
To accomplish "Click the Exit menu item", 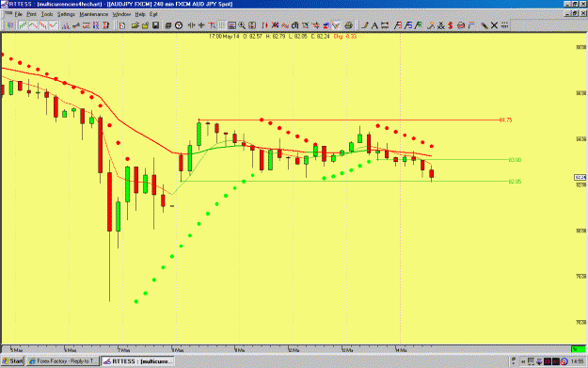I will pyautogui.click(x=153, y=14).
